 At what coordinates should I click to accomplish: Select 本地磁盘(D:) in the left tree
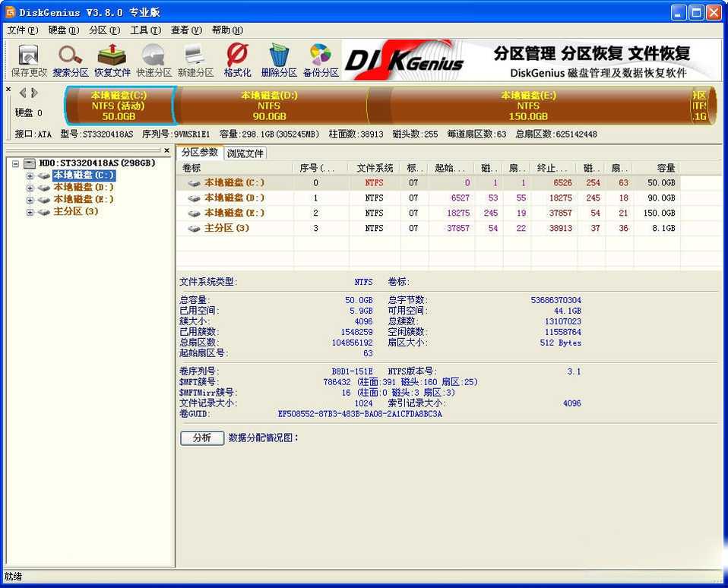pos(84,187)
